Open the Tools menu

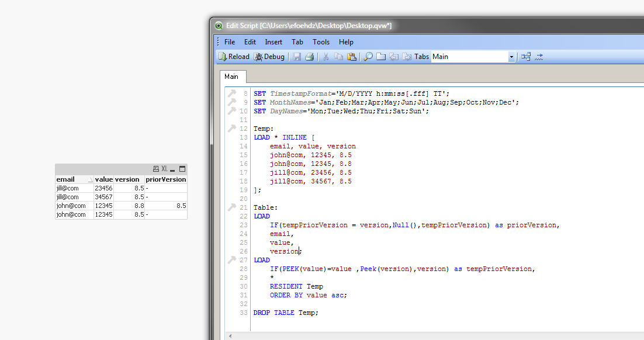[x=321, y=42]
